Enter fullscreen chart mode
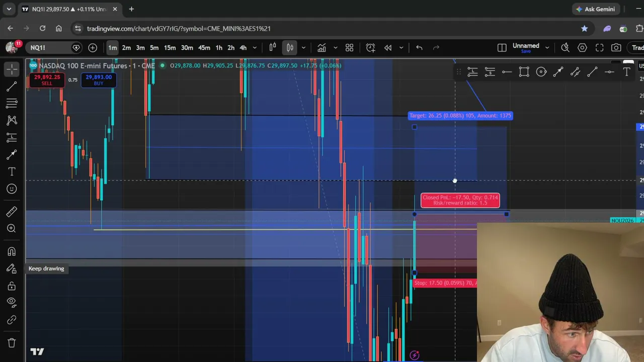644x362 pixels. 600,48
